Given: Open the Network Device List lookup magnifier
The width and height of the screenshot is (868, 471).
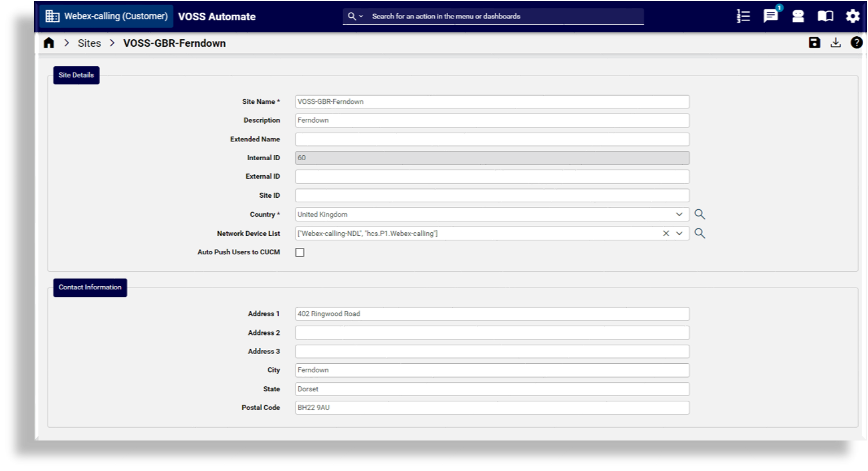Looking at the screenshot, I should (700, 233).
